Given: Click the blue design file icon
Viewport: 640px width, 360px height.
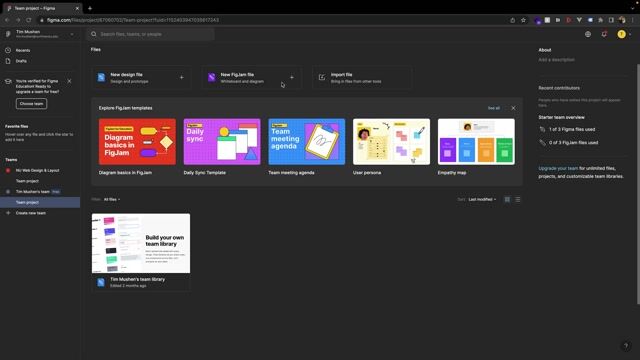Looking at the screenshot, I should [101, 78].
